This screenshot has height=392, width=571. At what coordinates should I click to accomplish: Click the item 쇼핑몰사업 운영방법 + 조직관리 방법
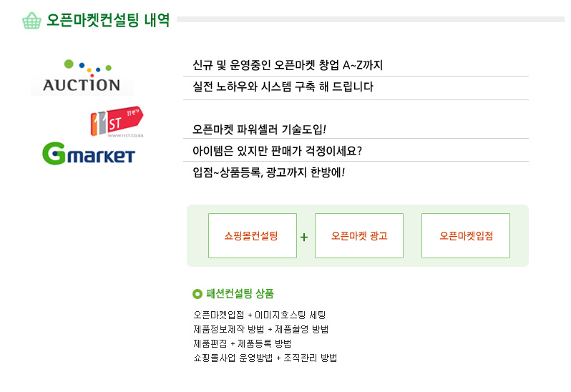pos(265,358)
